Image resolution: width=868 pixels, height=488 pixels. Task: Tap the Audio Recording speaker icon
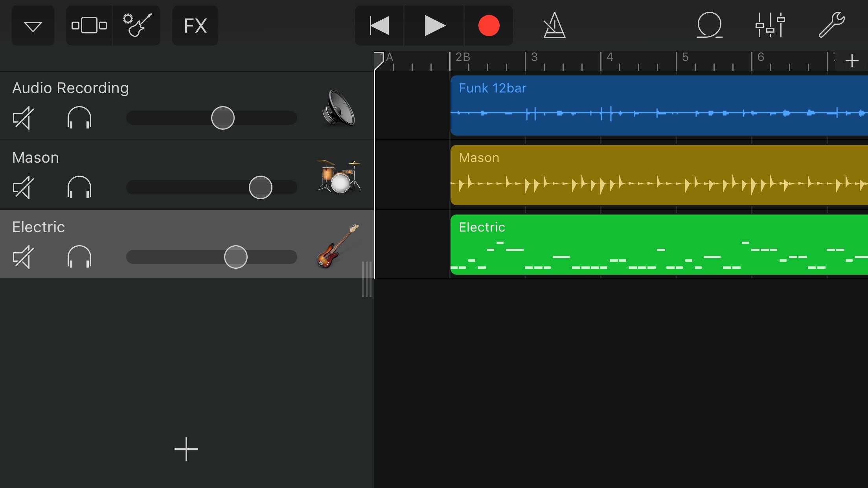[x=338, y=108]
